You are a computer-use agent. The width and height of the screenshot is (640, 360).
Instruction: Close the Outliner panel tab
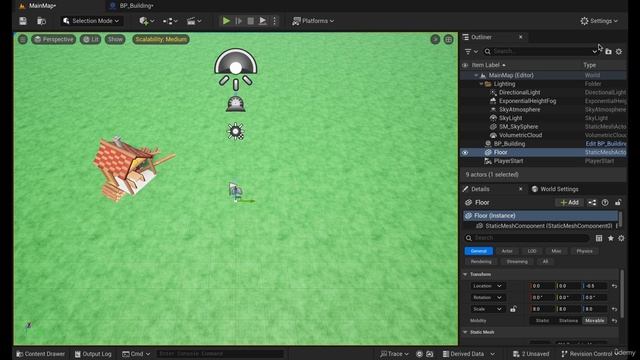pos(520,37)
